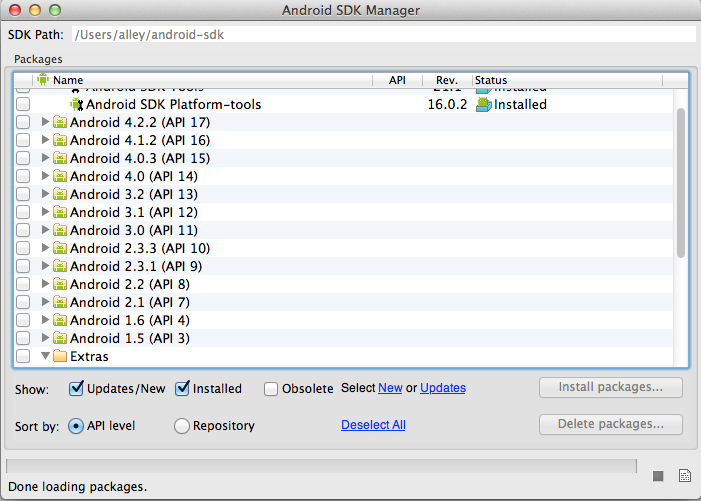Zoom the window with the green button
Image resolution: width=701 pixels, height=501 pixels.
(x=55, y=10)
